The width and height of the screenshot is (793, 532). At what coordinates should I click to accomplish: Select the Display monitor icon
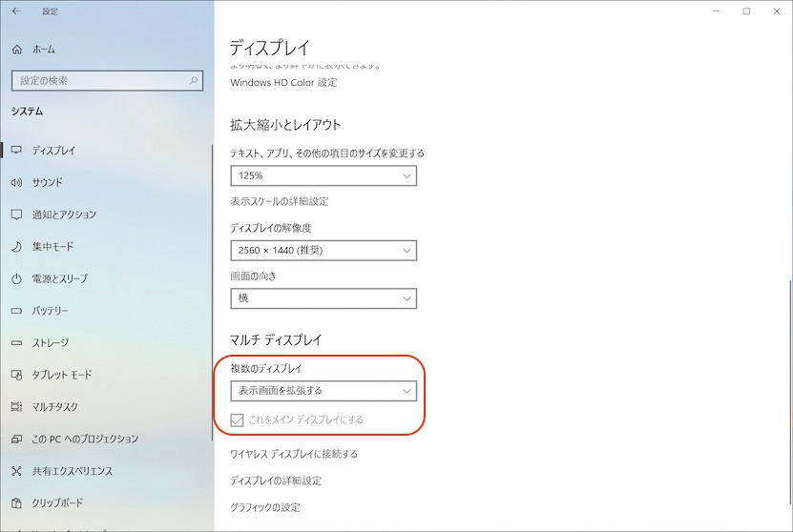pos(16,150)
